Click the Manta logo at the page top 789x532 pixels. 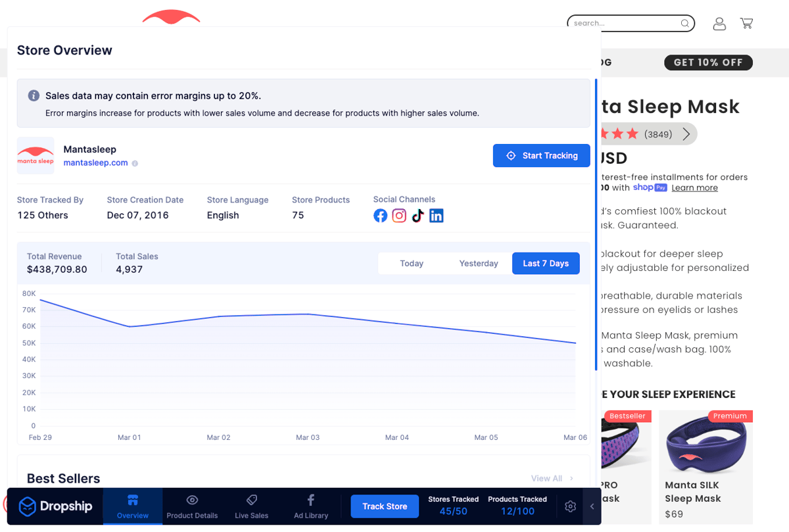coord(171,18)
